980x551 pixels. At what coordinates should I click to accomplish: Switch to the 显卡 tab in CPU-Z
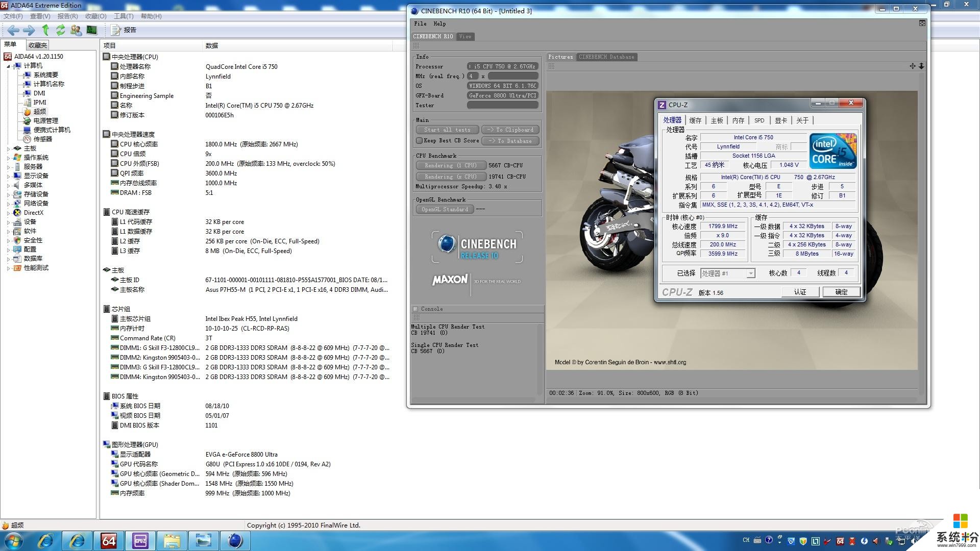781,120
